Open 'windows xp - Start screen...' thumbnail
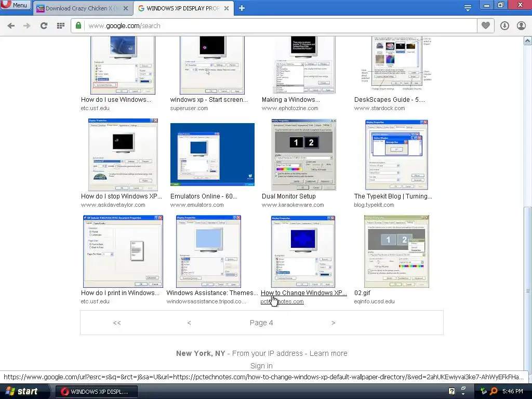 coord(212,65)
